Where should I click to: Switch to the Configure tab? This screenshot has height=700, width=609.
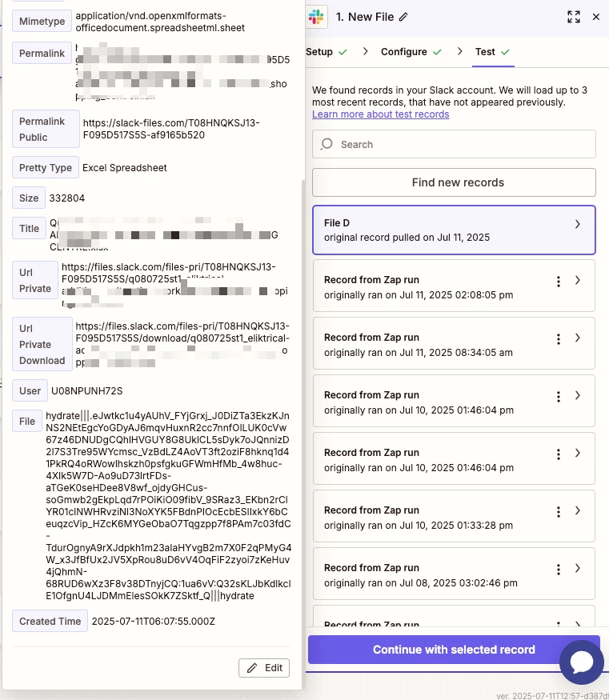411,52
